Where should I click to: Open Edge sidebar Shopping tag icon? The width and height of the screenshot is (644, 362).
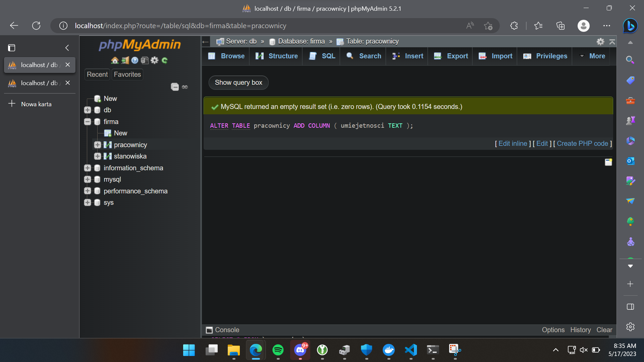point(630,80)
